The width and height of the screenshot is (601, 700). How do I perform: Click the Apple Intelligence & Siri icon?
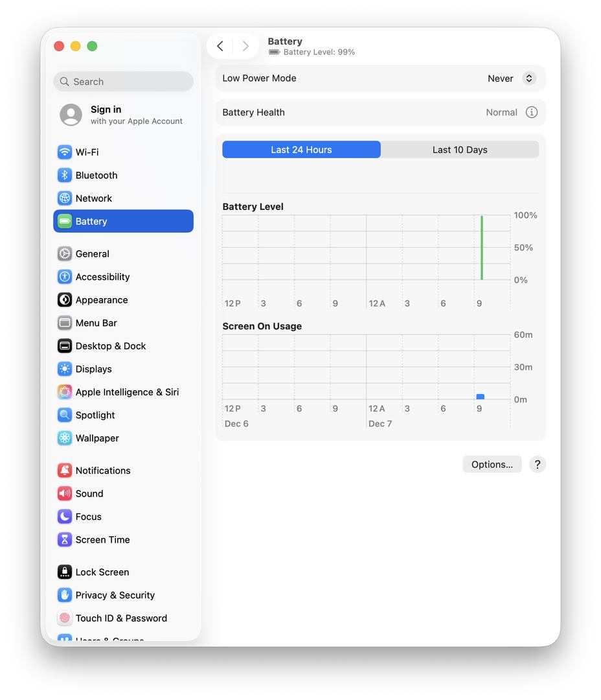65,392
